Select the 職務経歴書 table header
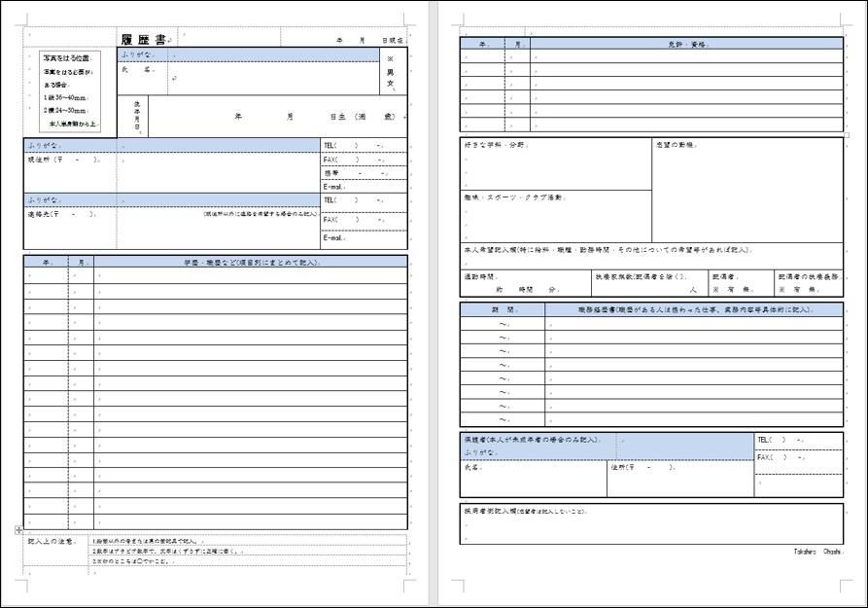868x608 pixels. pyautogui.click(x=693, y=309)
